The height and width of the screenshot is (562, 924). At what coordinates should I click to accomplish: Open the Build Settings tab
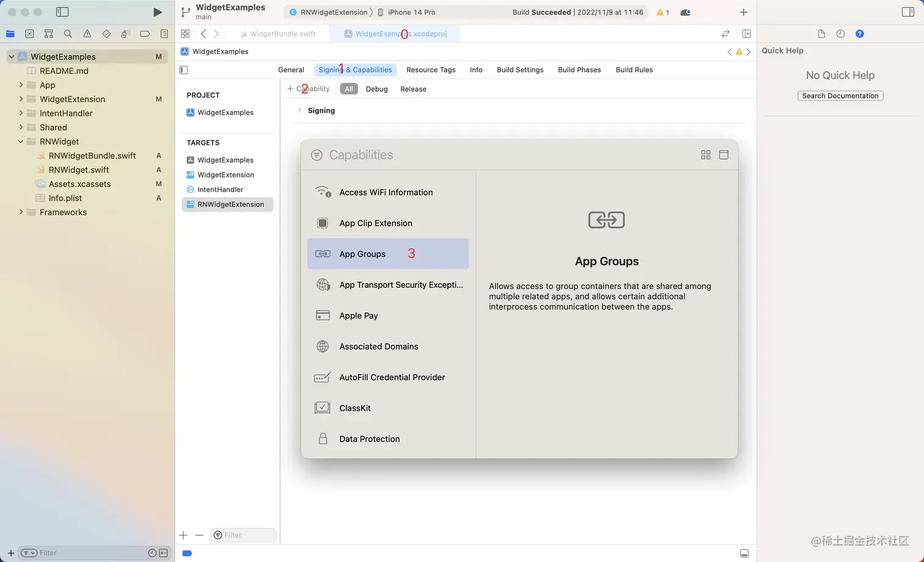point(520,70)
